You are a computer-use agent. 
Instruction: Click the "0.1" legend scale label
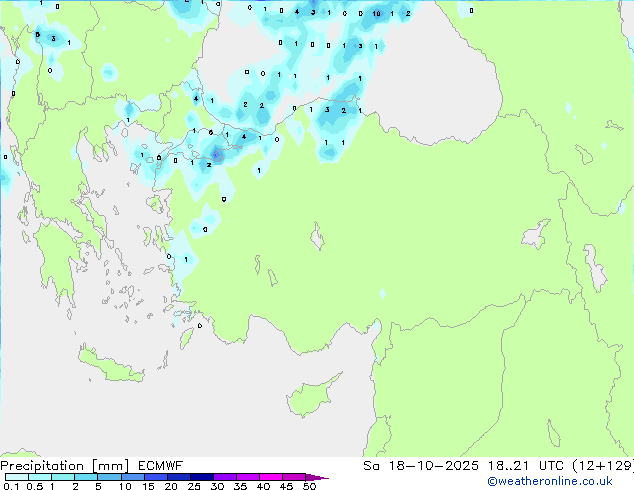(11, 486)
